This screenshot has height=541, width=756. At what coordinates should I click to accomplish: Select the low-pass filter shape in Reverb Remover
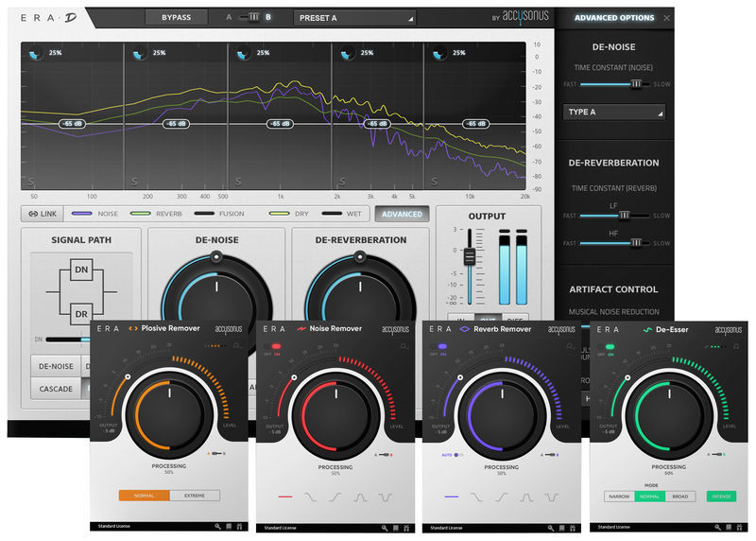coord(476,497)
